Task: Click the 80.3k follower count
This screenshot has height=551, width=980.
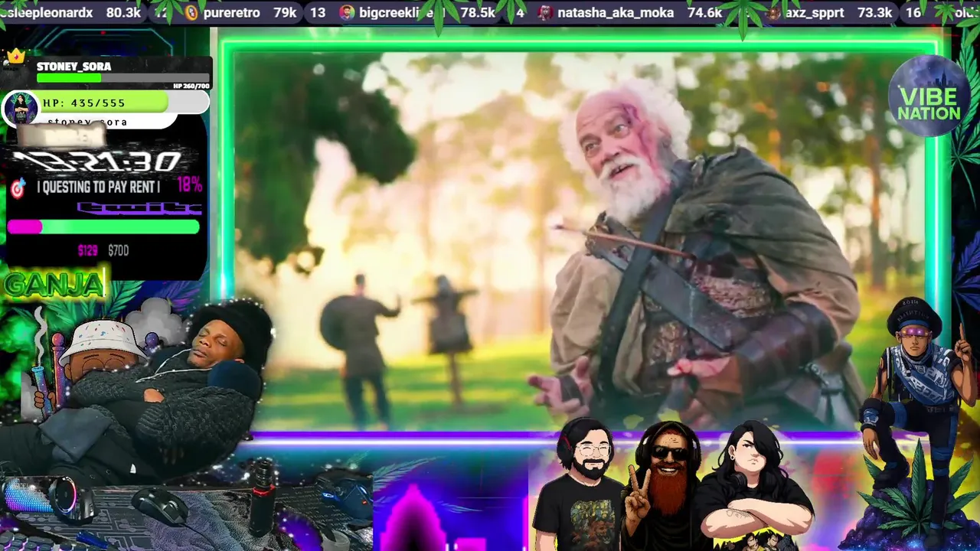Action: coord(123,13)
